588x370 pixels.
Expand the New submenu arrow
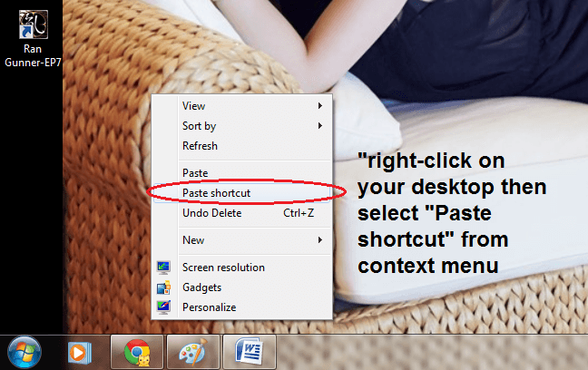point(320,240)
